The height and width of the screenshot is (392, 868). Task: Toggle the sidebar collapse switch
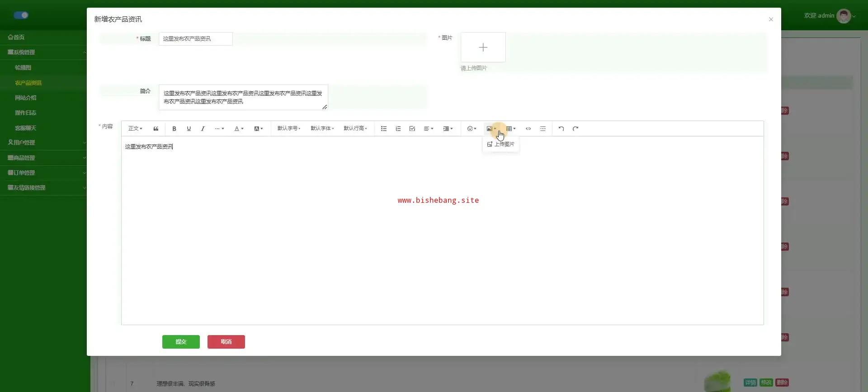point(21,15)
